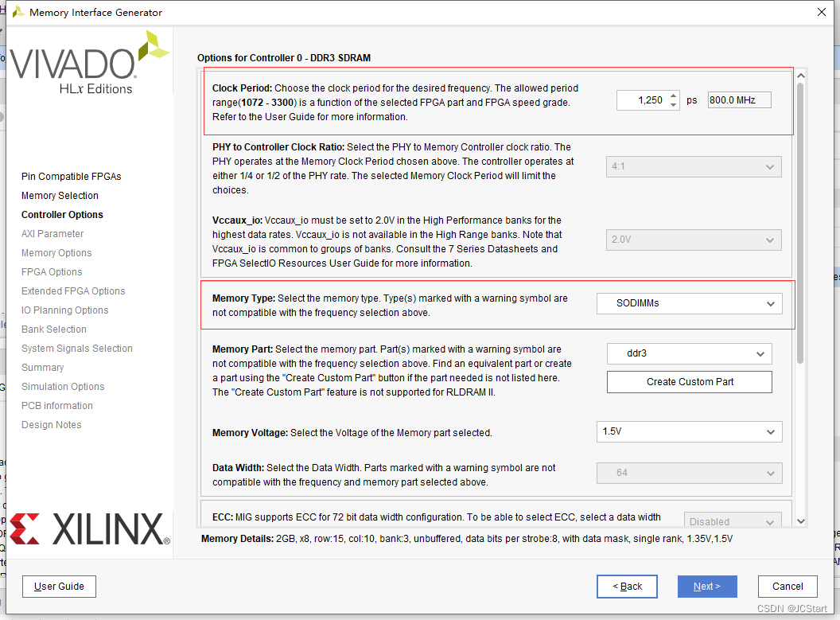Image resolution: width=840 pixels, height=620 pixels.
Task: Open the Memory Voltage 1.5V dropdown
Action: 690,431
